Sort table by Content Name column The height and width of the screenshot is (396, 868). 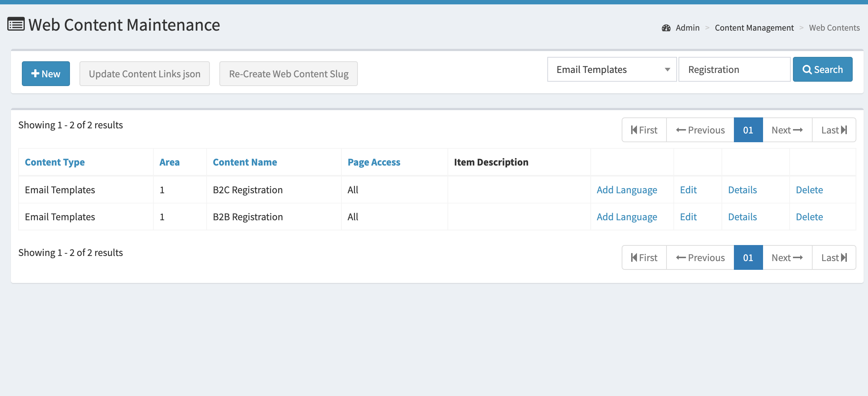click(x=245, y=162)
